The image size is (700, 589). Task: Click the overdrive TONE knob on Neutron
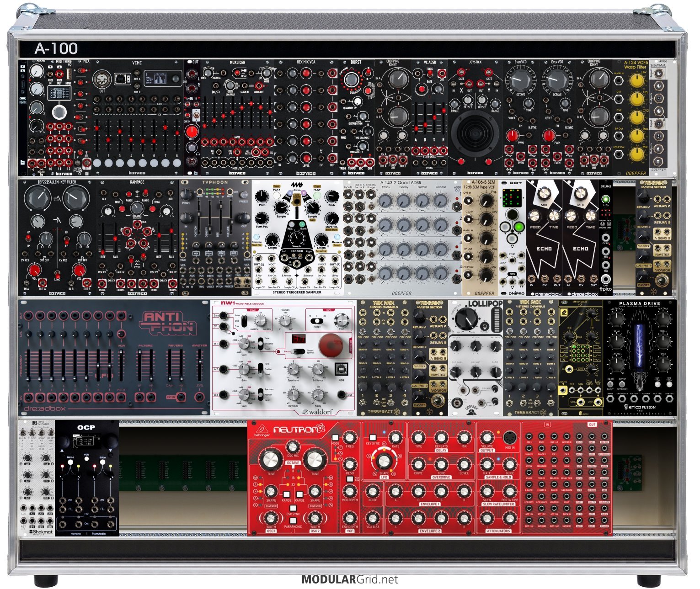coord(441,464)
